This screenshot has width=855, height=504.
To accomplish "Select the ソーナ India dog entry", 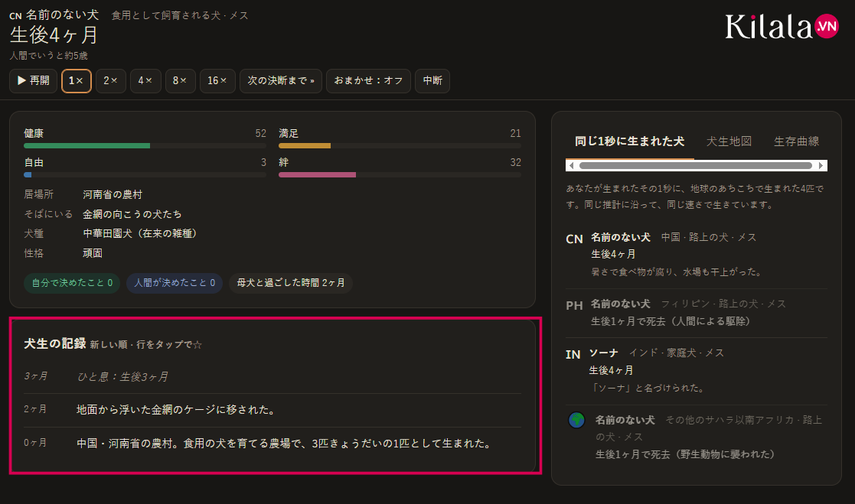I will tap(697, 370).
